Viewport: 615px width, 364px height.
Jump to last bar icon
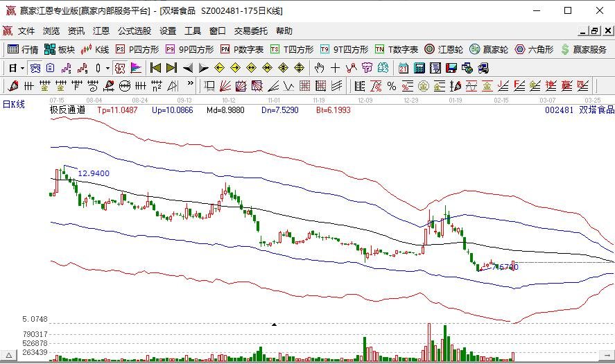[x=171, y=68]
